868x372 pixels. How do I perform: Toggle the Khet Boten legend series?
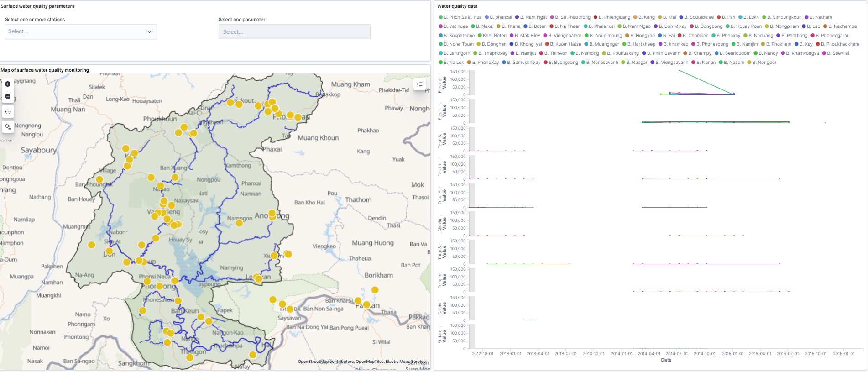tap(494, 35)
